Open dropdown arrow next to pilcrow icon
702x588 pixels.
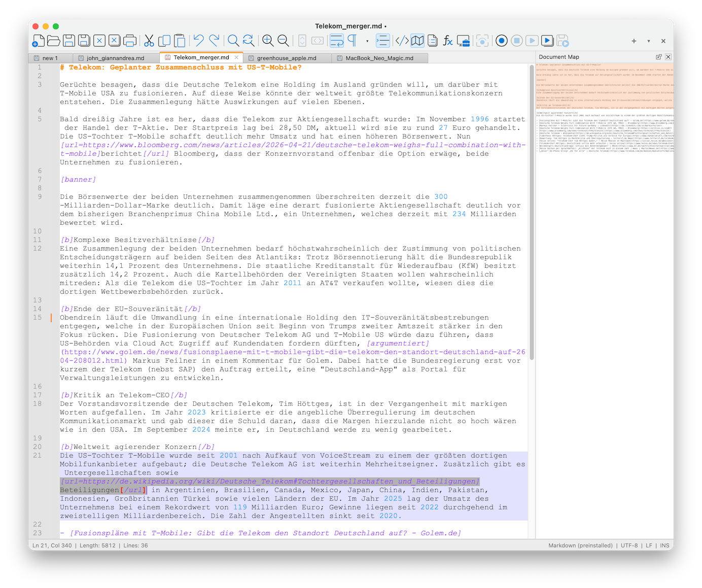(367, 41)
